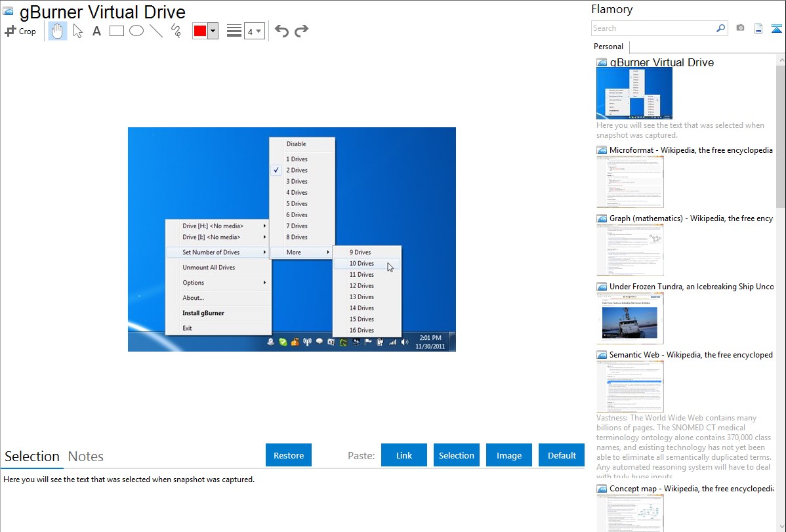Image resolution: width=786 pixels, height=532 pixels.
Task: Click the camera capture icon
Action: [740, 28]
